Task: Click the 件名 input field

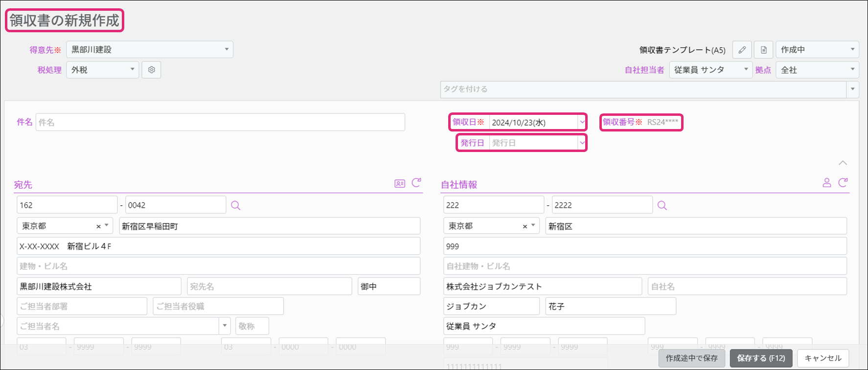Action: tap(220, 122)
